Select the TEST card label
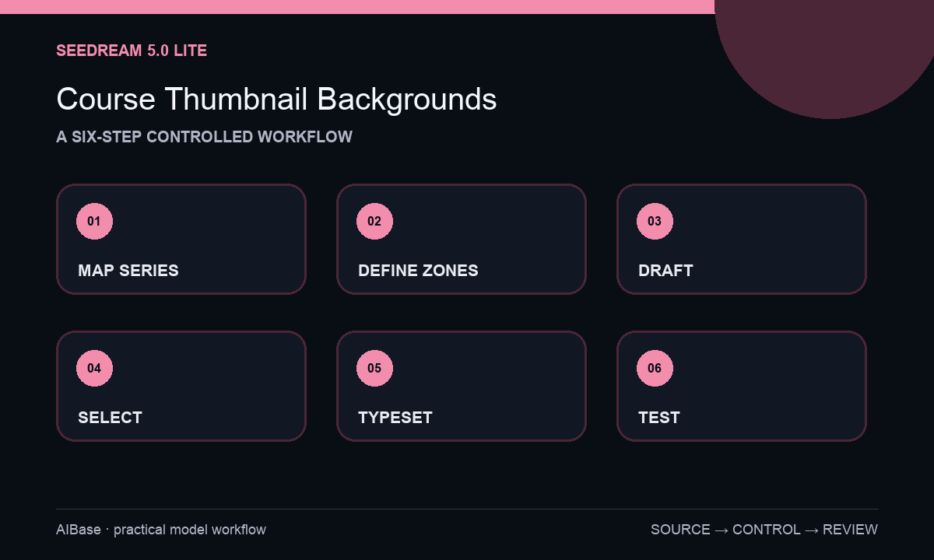This screenshot has height=560, width=934. coord(658,418)
